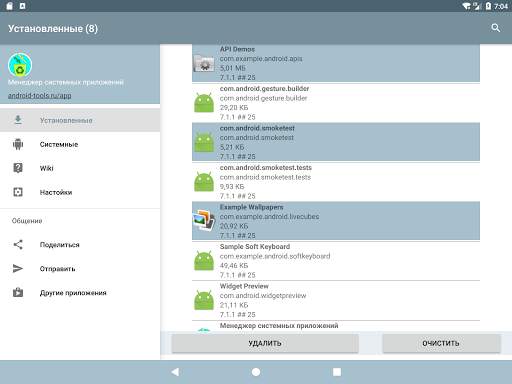Click the Example Wallpapers pictures icon
The height and width of the screenshot is (384, 512).
[204, 220]
